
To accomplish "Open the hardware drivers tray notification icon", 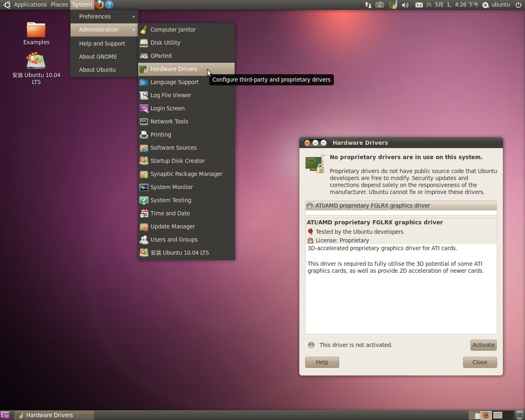I will [393, 5].
